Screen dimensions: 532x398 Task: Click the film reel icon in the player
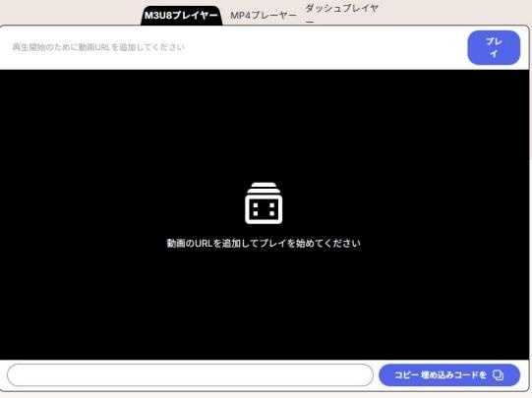(264, 203)
